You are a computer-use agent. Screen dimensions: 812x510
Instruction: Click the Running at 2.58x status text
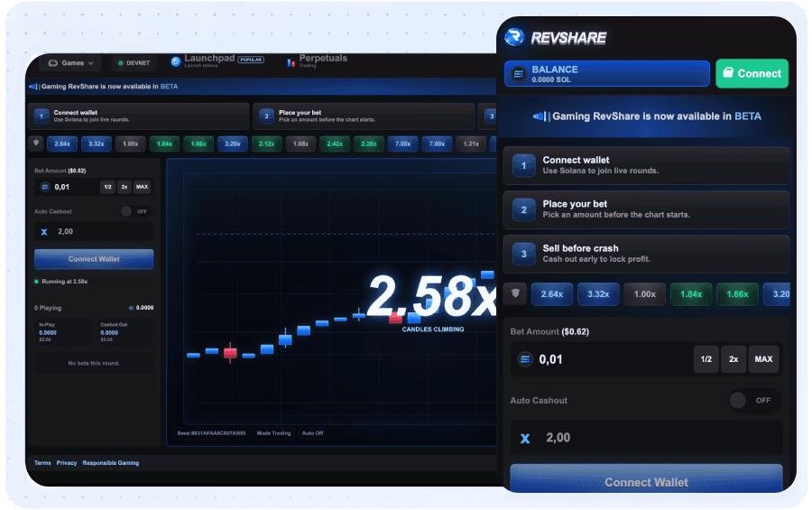65,282
